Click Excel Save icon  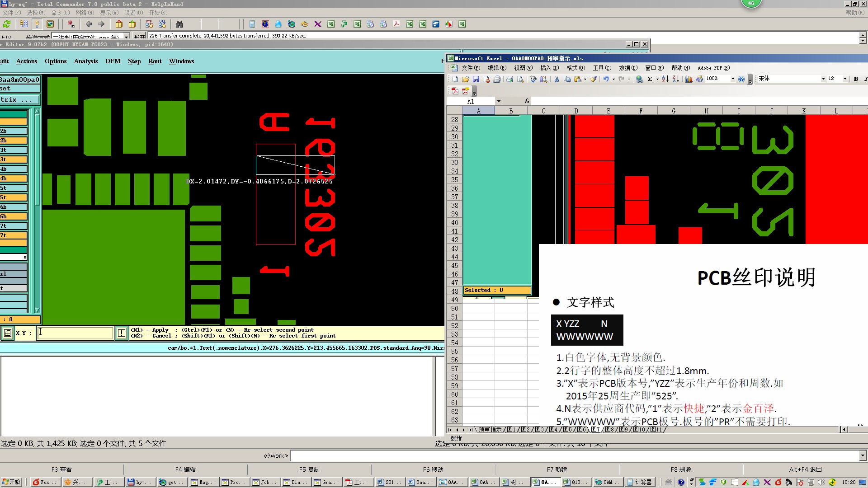click(x=476, y=79)
